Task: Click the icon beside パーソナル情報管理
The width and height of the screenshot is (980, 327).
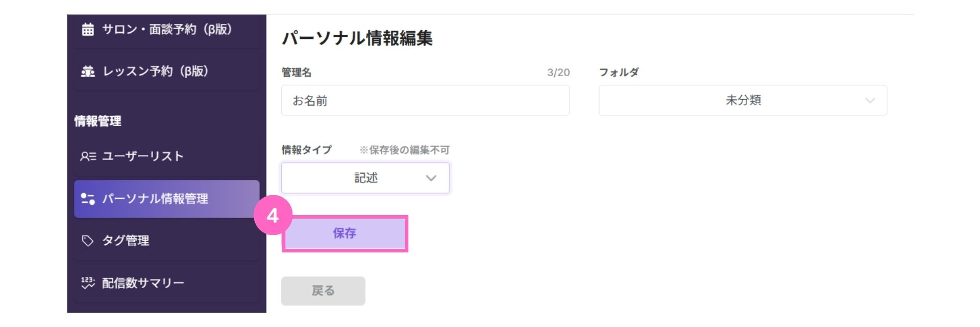Action: tap(88, 199)
